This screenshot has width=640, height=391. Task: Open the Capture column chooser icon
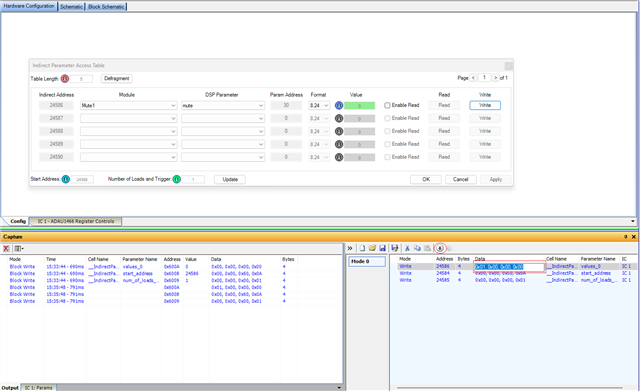(18, 248)
